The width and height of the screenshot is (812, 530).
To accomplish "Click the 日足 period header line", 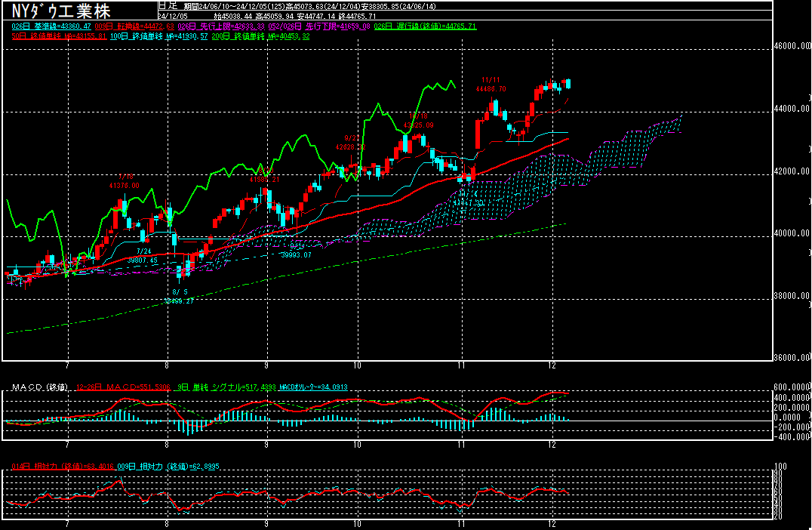I will tap(297, 6).
